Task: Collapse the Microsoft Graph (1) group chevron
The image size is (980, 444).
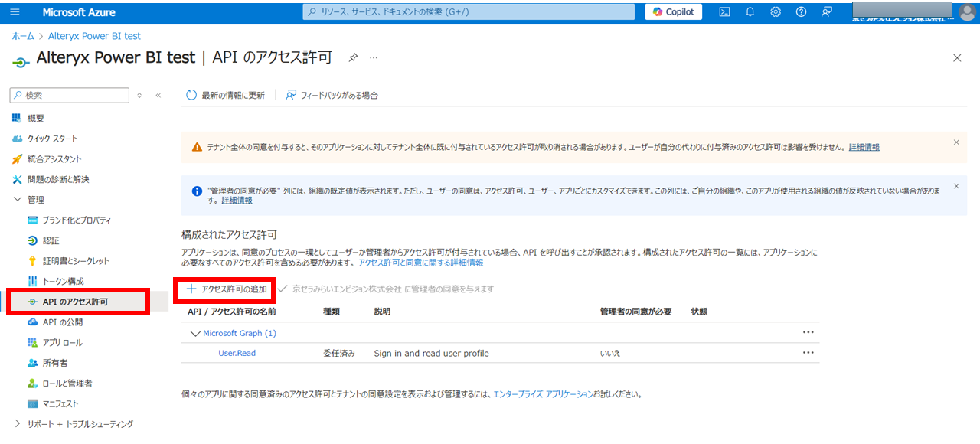Action: click(x=195, y=334)
